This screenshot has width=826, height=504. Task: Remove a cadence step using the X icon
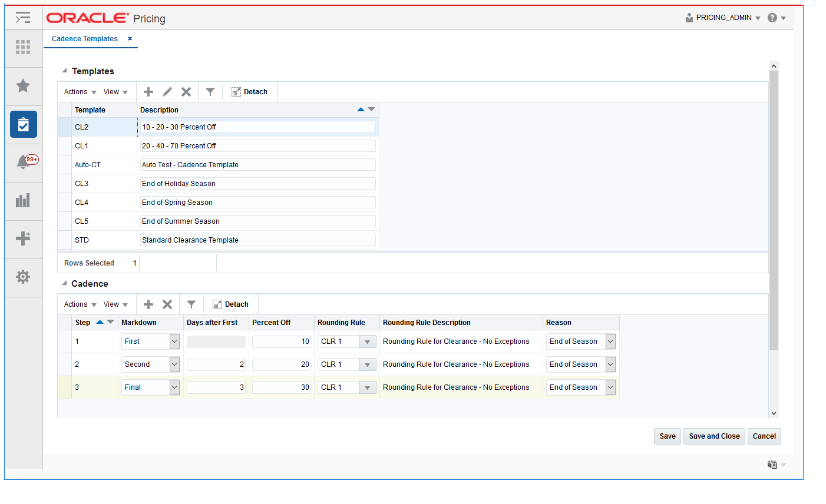pyautogui.click(x=167, y=304)
